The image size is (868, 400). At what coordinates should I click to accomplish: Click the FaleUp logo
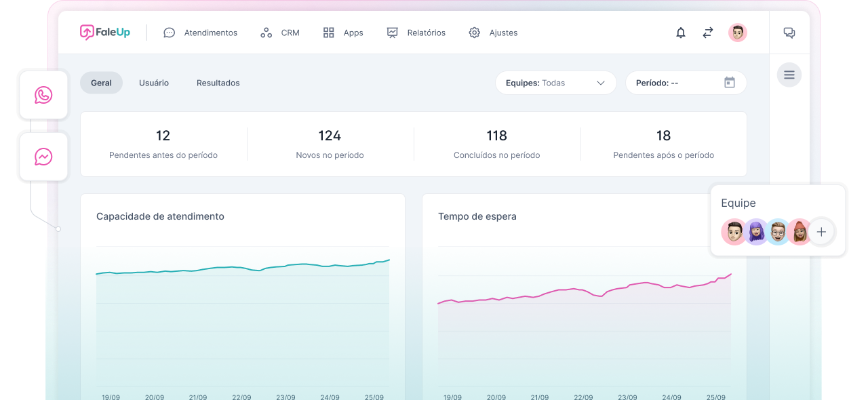coord(104,33)
